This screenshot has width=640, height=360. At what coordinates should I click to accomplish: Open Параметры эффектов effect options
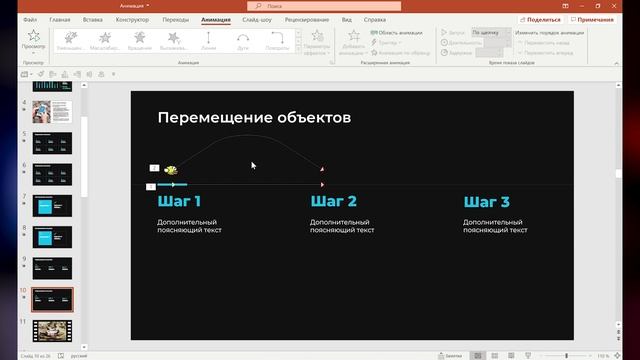point(317,43)
